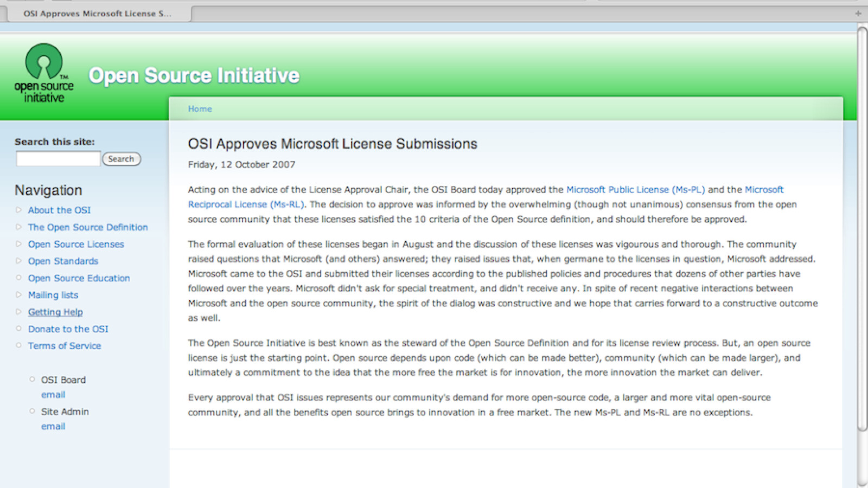View the Terms of Service page
868x488 pixels.
tap(65, 346)
